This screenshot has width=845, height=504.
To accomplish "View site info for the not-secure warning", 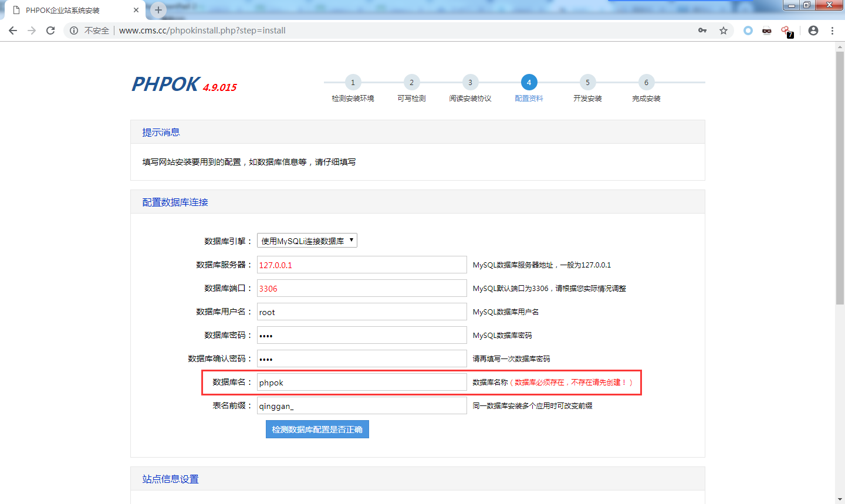I will (x=90, y=31).
